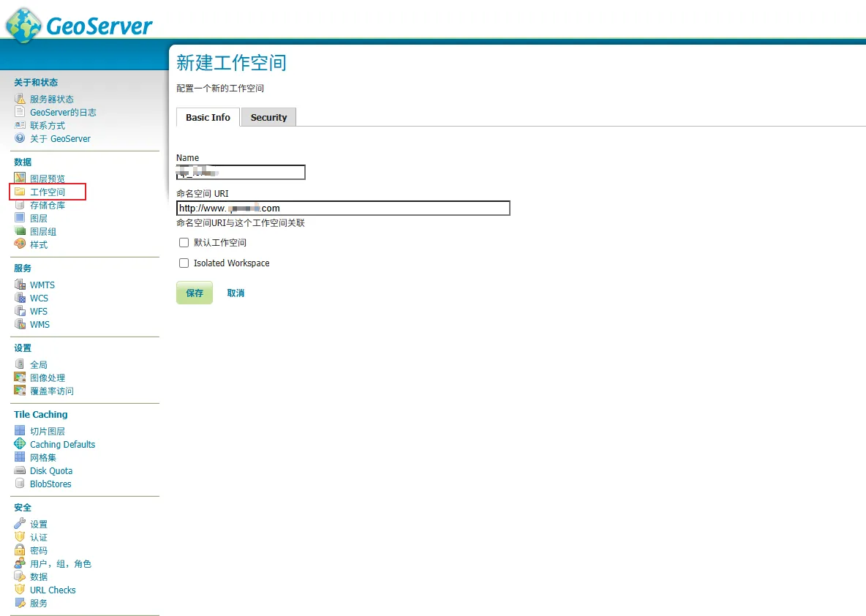Click the Name text field
The image size is (866, 616).
pyautogui.click(x=241, y=173)
